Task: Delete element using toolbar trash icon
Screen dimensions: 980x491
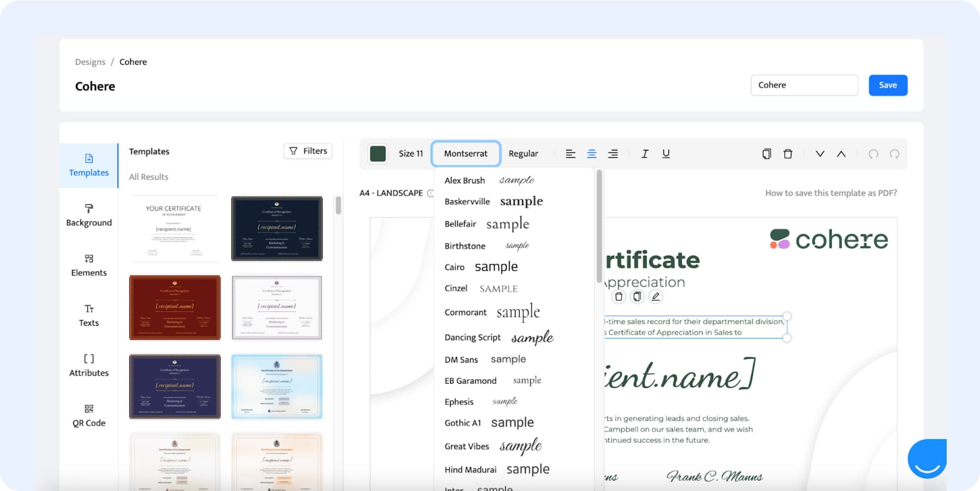Action: [x=788, y=154]
